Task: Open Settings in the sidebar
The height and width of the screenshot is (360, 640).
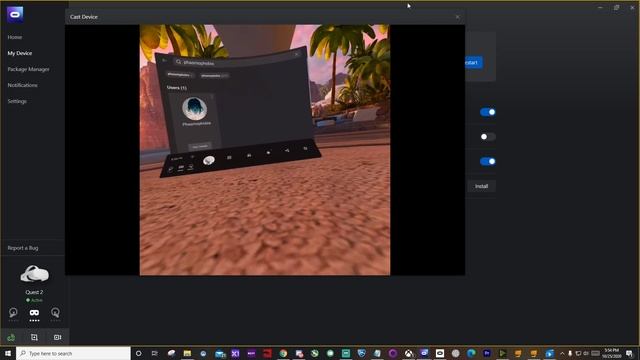Action: click(x=17, y=101)
